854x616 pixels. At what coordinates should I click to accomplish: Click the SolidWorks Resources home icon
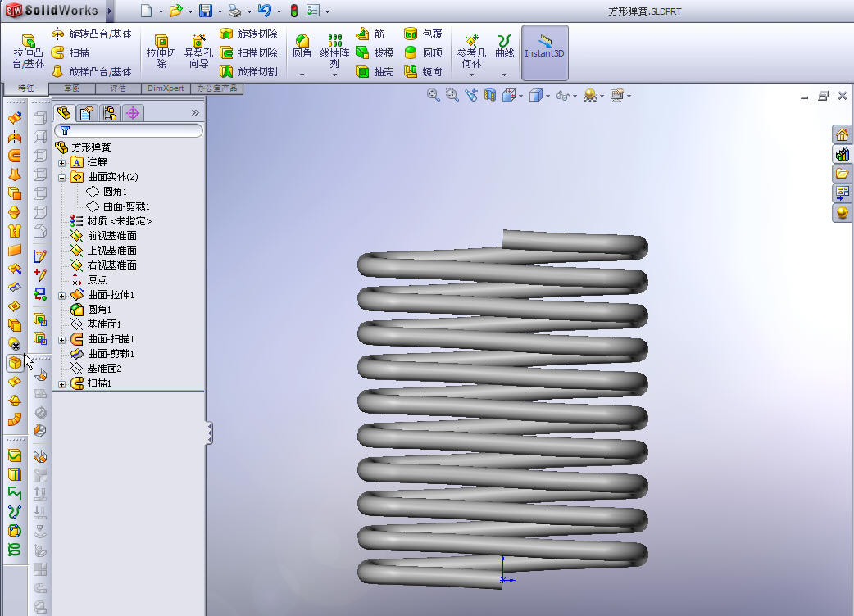click(842, 135)
